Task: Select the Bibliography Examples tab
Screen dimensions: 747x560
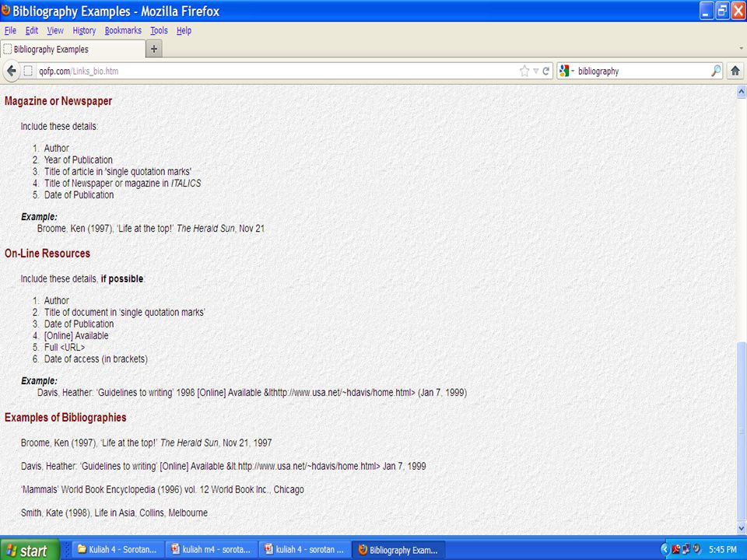Action: click(x=73, y=49)
